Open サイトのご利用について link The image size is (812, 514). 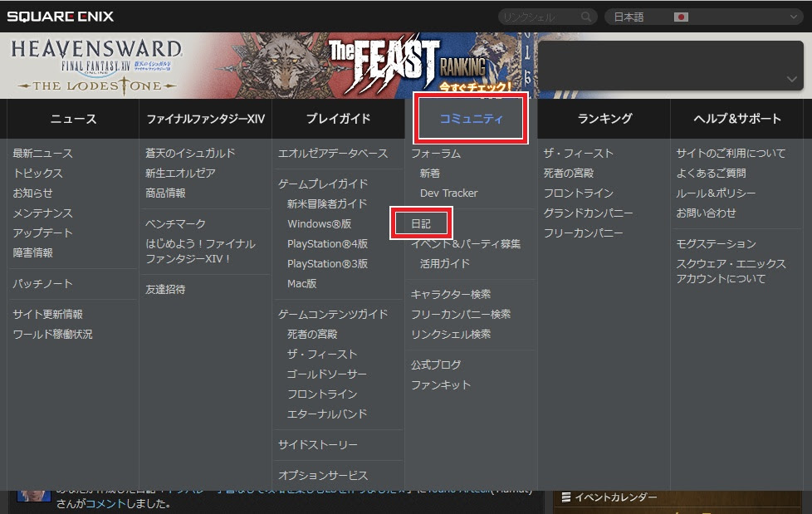[731, 154]
